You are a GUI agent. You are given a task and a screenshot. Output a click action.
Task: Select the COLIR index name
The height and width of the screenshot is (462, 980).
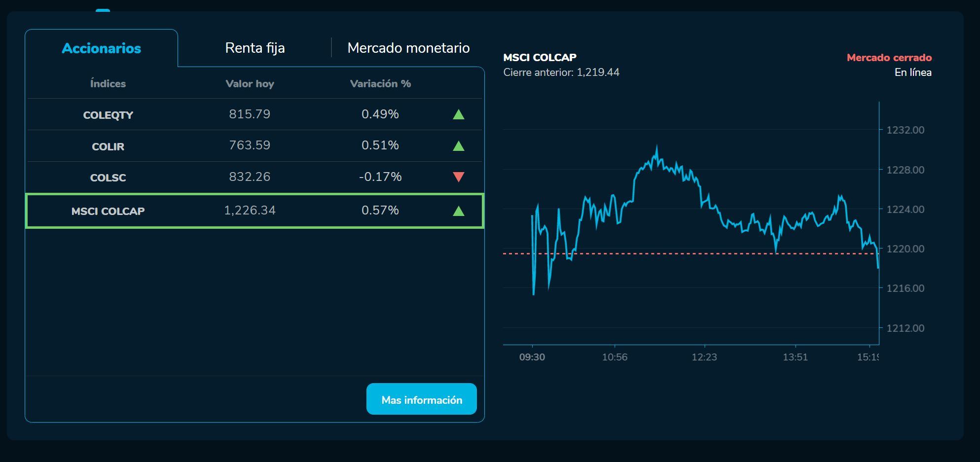coord(108,146)
